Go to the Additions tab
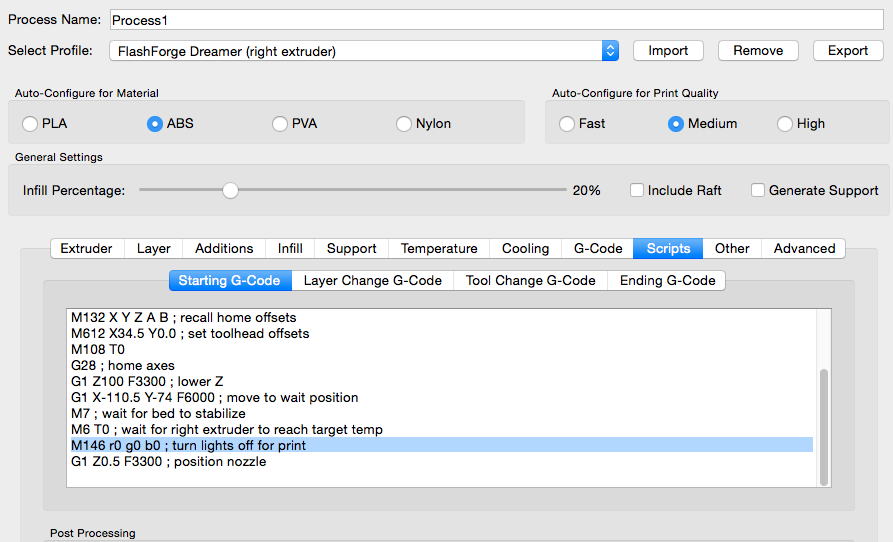 pyautogui.click(x=224, y=249)
